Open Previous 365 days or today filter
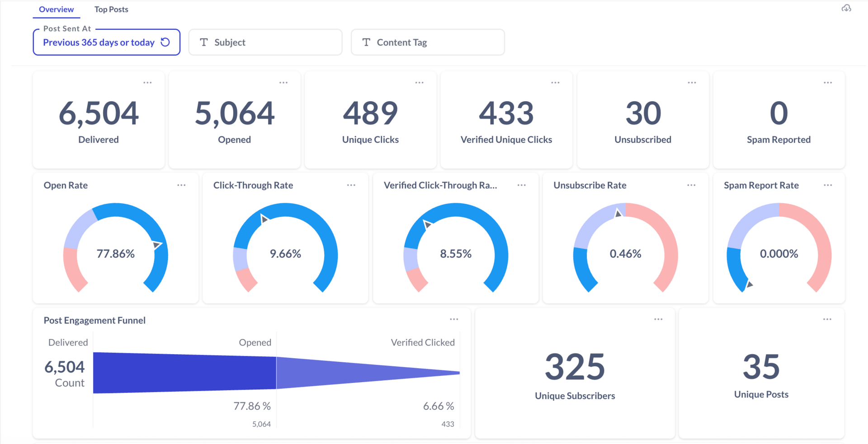Image resolution: width=868 pixels, height=444 pixels. coord(99,42)
